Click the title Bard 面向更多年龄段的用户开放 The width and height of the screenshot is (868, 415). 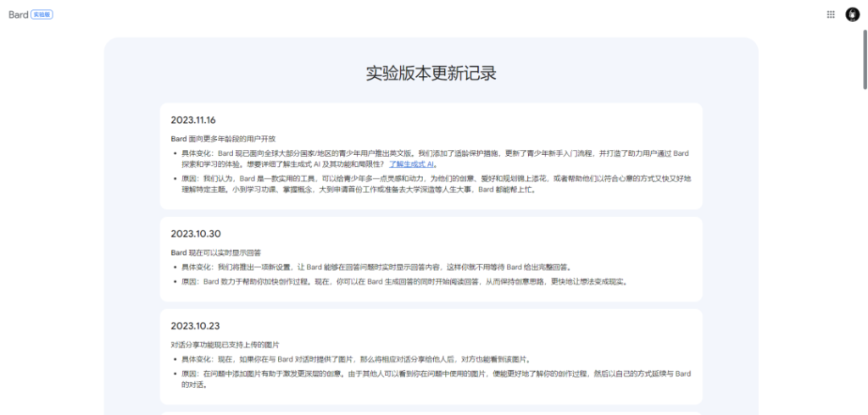[223, 139]
